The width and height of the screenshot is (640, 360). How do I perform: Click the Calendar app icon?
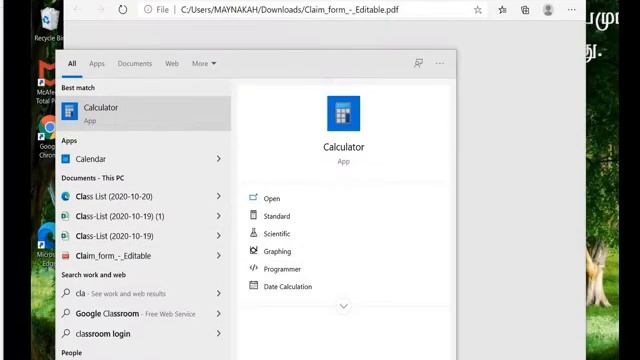point(65,159)
